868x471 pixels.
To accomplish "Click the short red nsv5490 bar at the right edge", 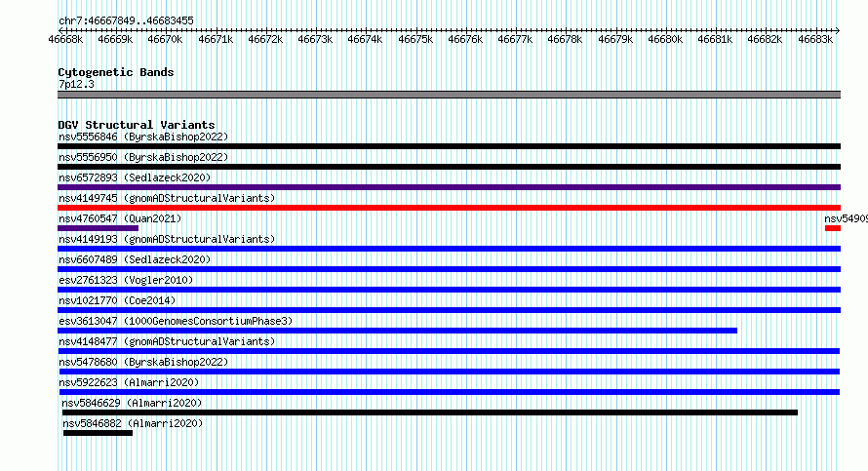I will pos(833,228).
